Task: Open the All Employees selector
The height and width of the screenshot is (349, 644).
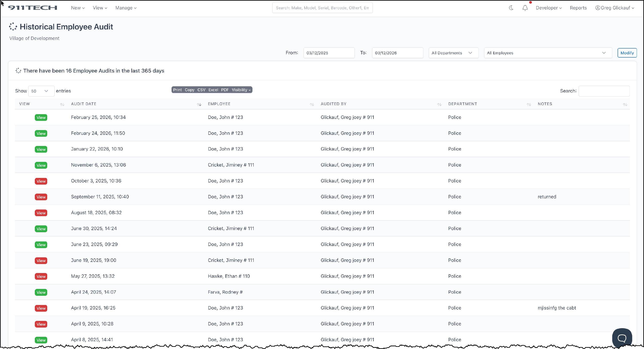Action: 548,53
